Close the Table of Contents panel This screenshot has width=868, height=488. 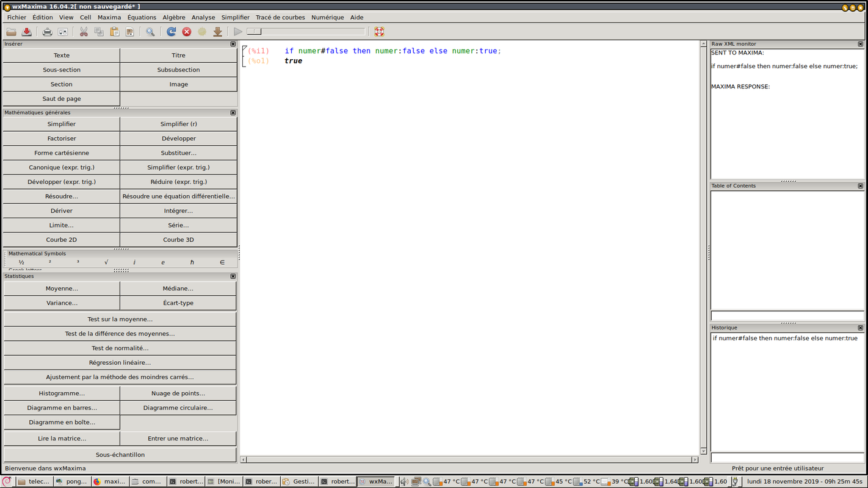(x=861, y=186)
